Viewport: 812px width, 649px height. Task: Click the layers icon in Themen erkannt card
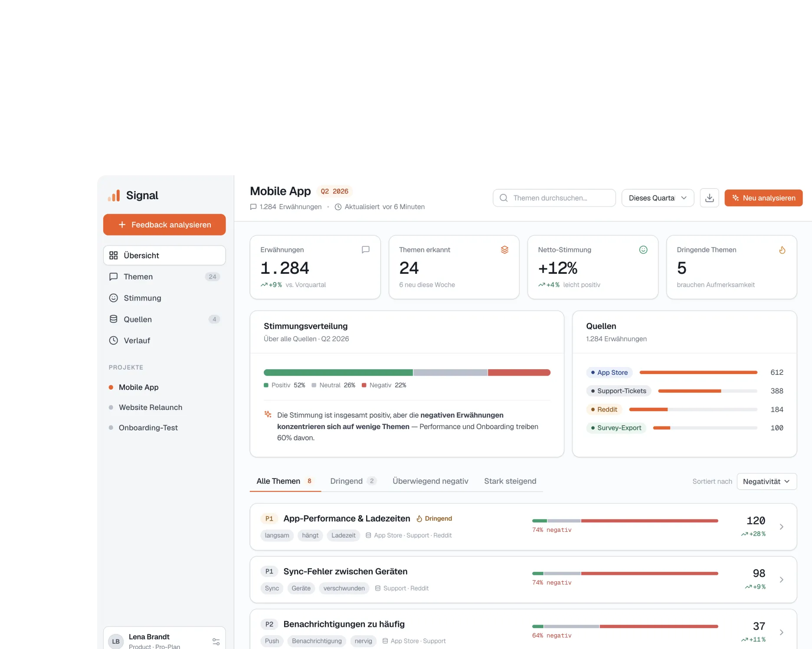pyautogui.click(x=504, y=250)
